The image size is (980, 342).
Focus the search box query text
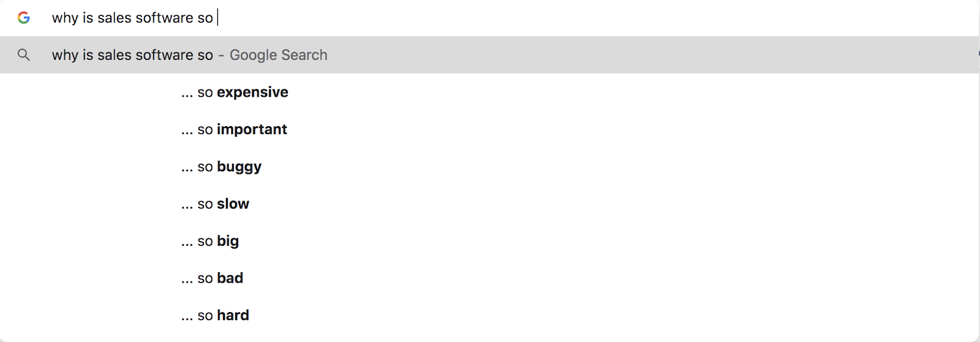pos(132,18)
